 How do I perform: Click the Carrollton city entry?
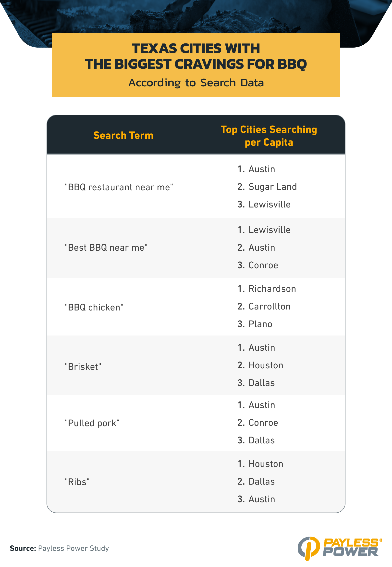(x=269, y=306)
